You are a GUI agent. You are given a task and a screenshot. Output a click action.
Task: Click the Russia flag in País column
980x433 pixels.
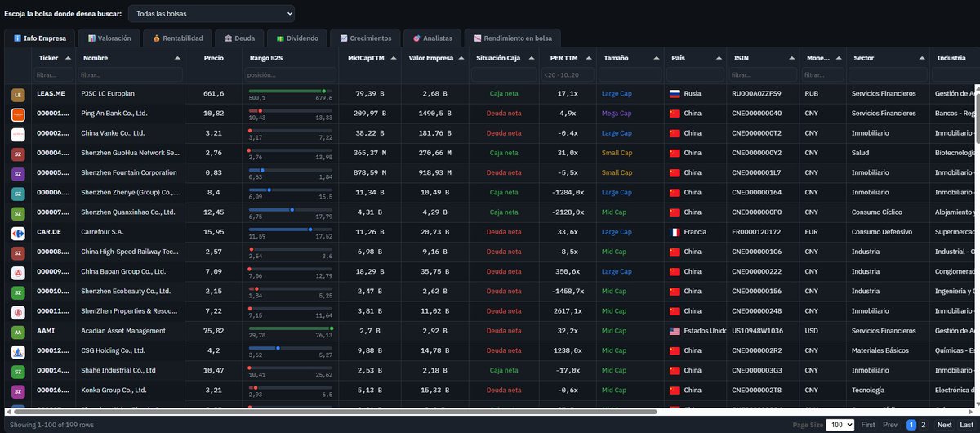pos(675,94)
